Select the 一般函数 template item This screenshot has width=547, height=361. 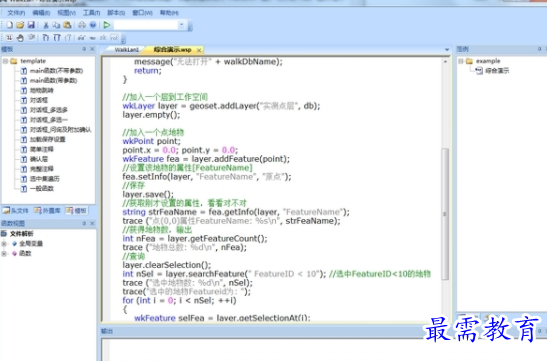[42, 189]
